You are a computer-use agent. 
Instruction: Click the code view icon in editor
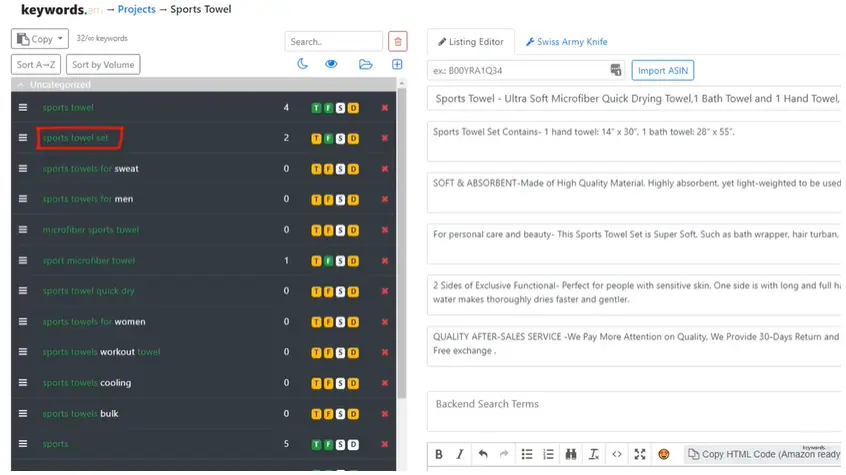click(x=617, y=454)
